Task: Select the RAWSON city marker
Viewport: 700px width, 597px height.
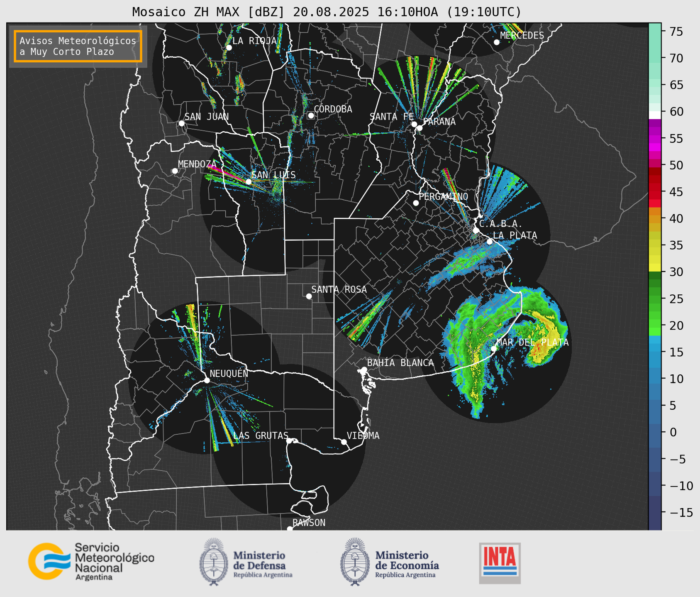Action: (x=290, y=529)
